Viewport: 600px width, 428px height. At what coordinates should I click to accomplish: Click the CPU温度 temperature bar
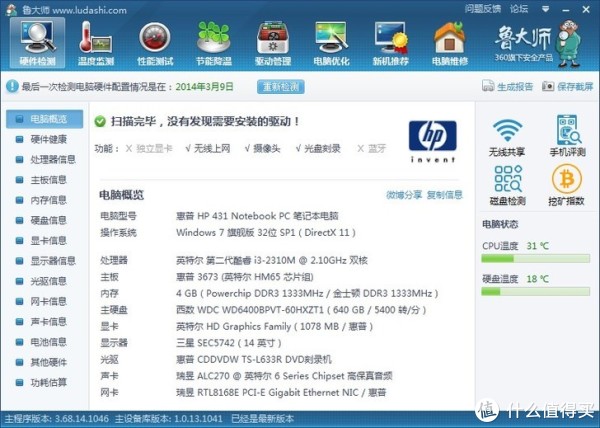(x=535, y=259)
